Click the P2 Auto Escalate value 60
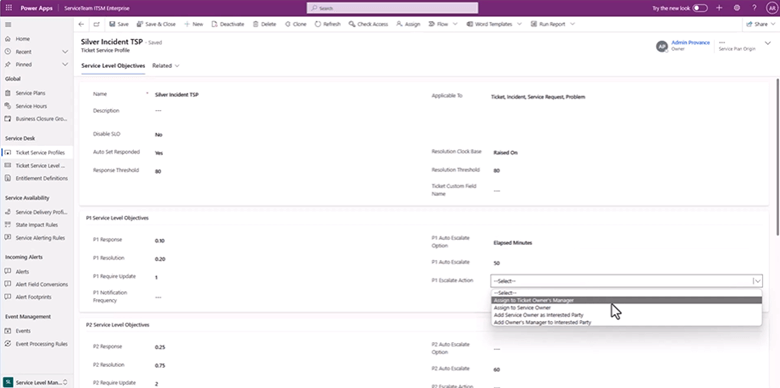Screen dimensions: 780x388 (496, 370)
